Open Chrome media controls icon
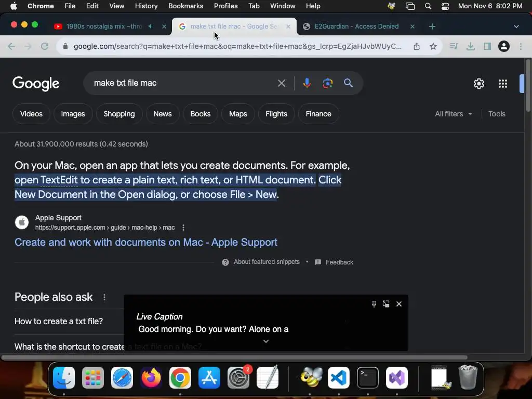The image size is (532, 399). point(454,46)
